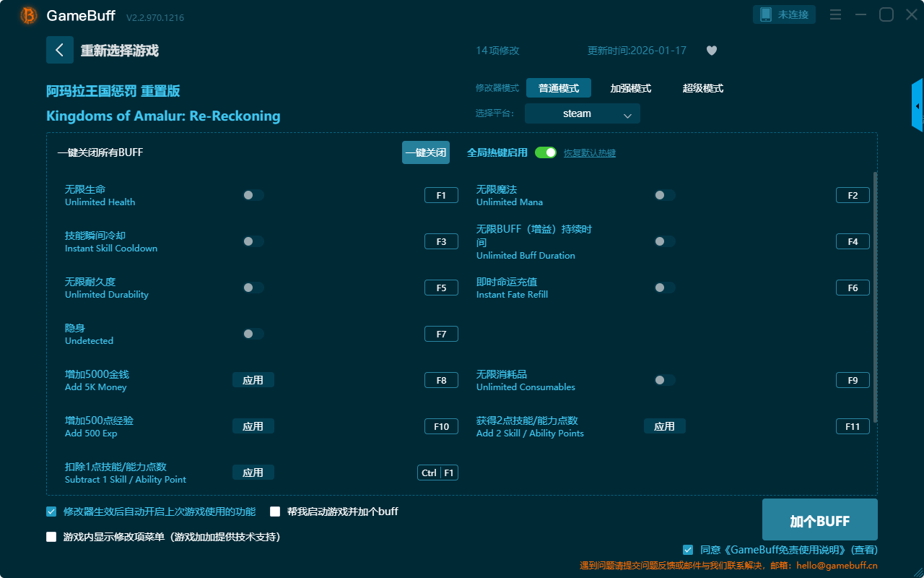Expand the blue side panel arrow

pyautogui.click(x=918, y=106)
